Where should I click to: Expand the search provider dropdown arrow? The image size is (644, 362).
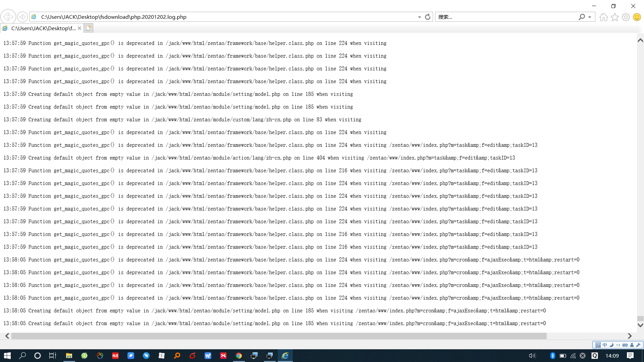coord(589,17)
